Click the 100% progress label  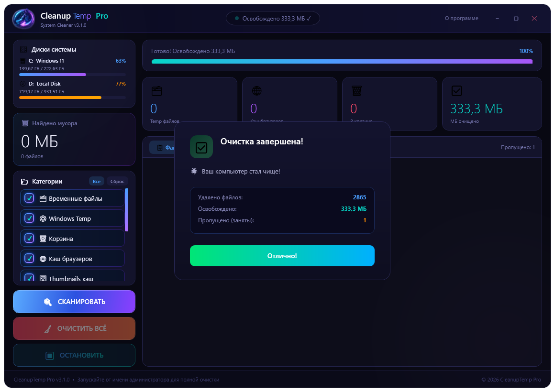(x=526, y=51)
